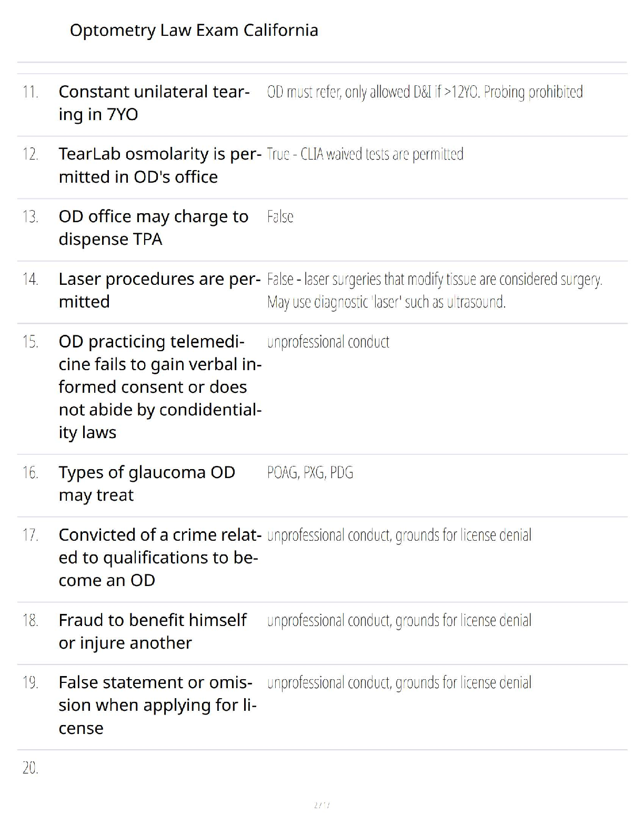Select the answer 'OD must refer, only allowed D&I'
The height and width of the screenshot is (834, 644).
pos(425,92)
